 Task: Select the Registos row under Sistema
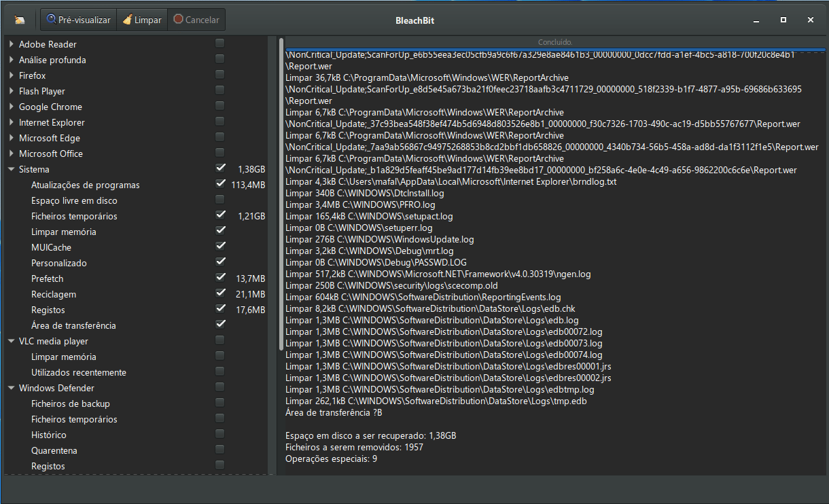coord(136,310)
